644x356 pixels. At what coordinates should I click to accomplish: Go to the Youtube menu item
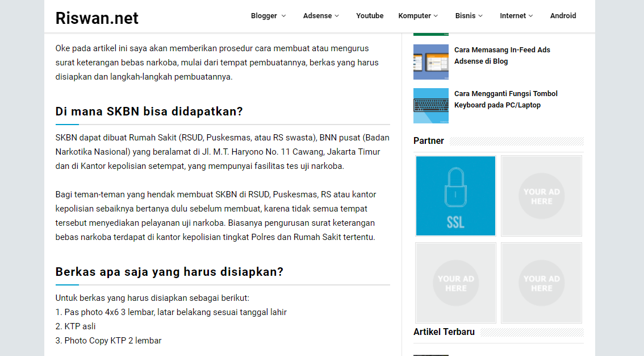[370, 15]
